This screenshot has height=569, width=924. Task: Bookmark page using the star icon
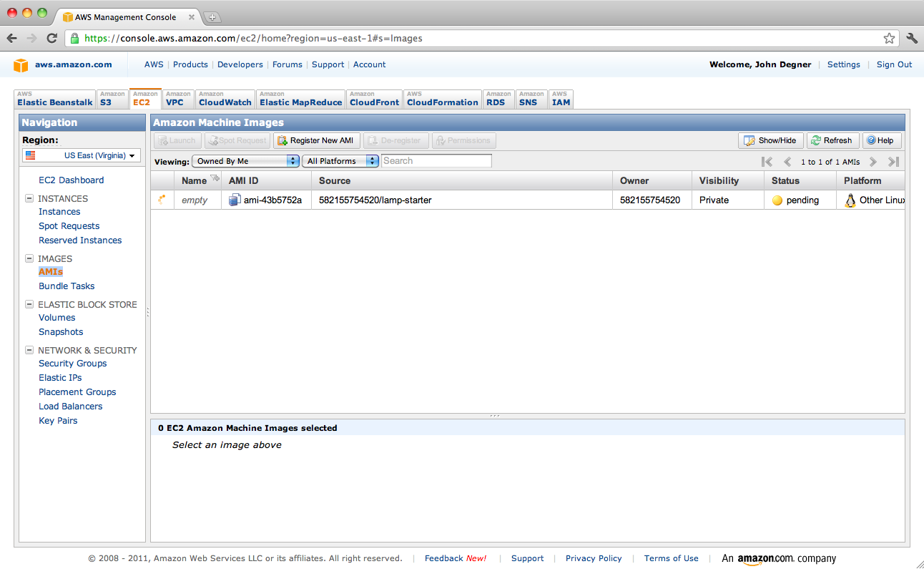tap(889, 39)
